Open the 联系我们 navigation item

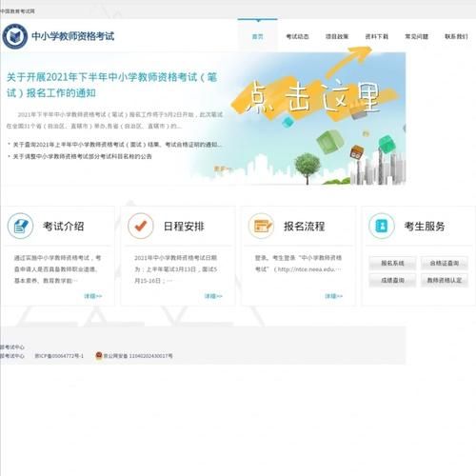pos(456,36)
